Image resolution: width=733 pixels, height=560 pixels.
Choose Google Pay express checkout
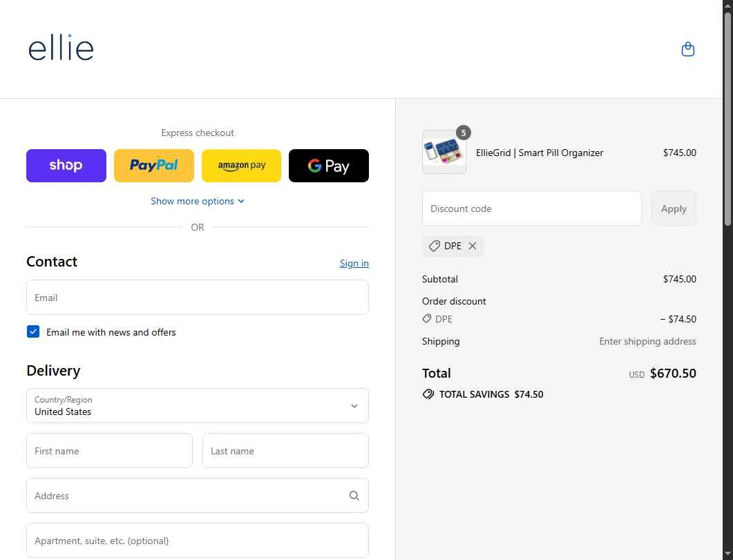point(329,165)
